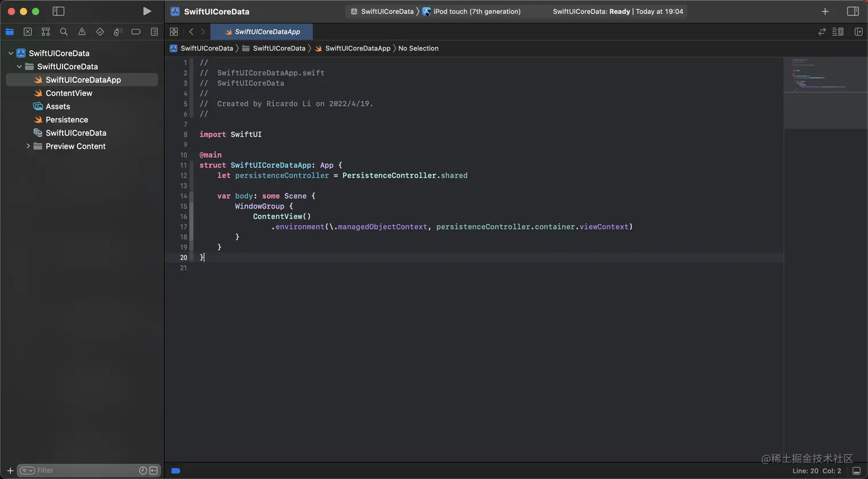Click the related items grid icon
Viewport: 868px width, 479px height.
tap(174, 32)
